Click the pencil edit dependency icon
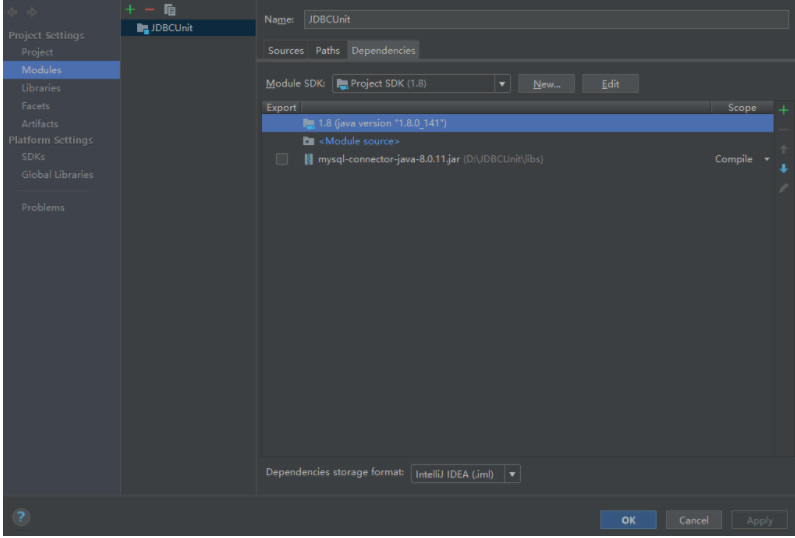 click(x=783, y=188)
